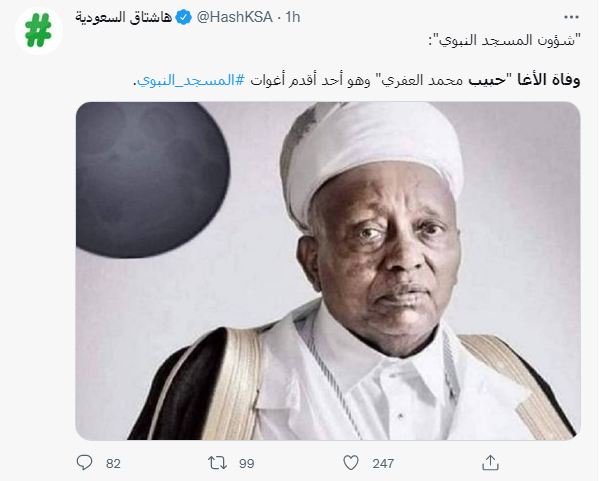The width and height of the screenshot is (599, 481).
Task: Open the هاشتاق السعودية profile name
Action: (123, 17)
